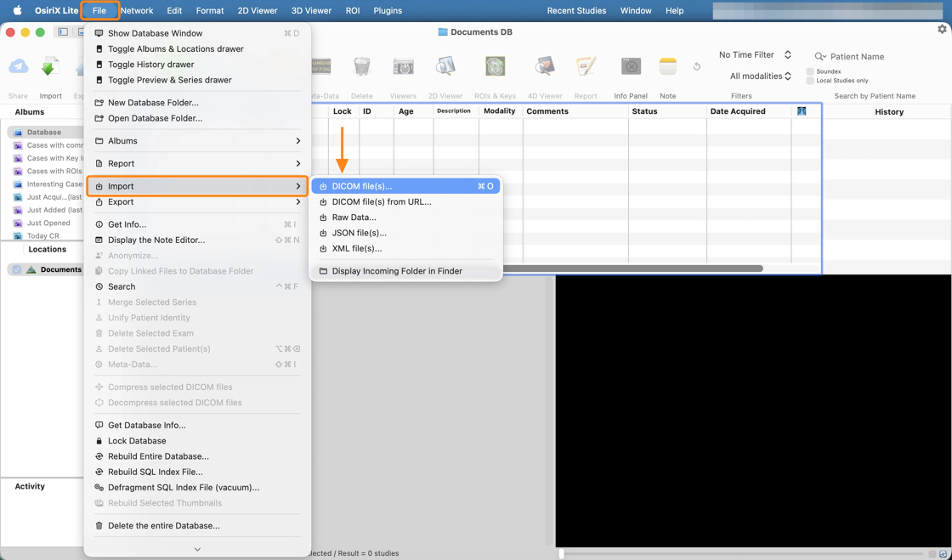952x560 pixels.
Task: Click the Import green arrow toolbar icon
Action: pos(50,67)
